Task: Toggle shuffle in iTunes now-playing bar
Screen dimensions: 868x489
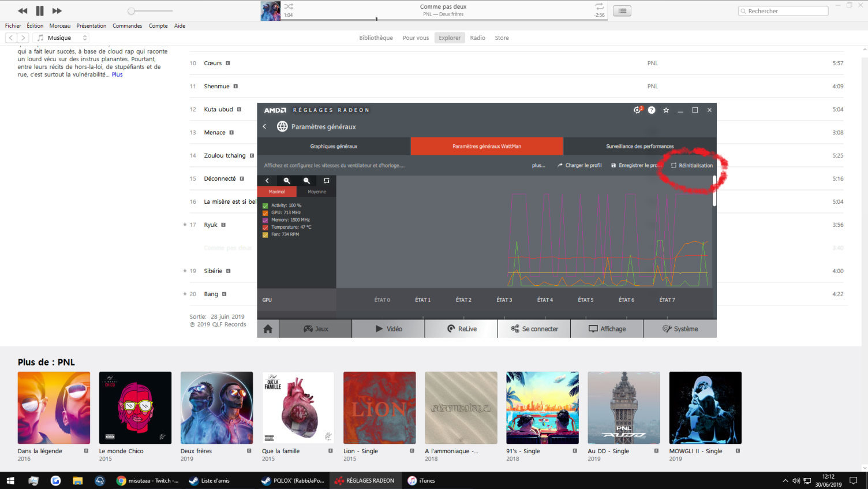Action: (289, 7)
